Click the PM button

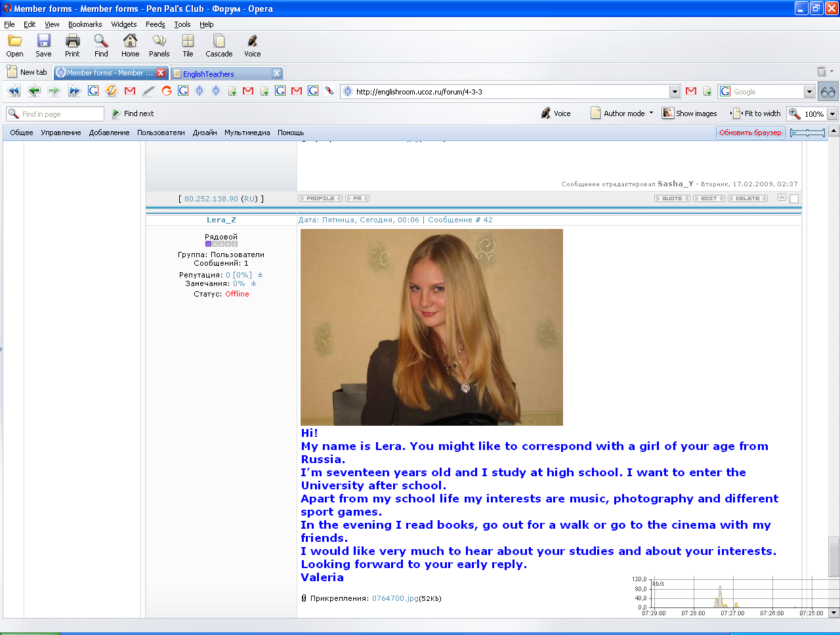coord(357,198)
